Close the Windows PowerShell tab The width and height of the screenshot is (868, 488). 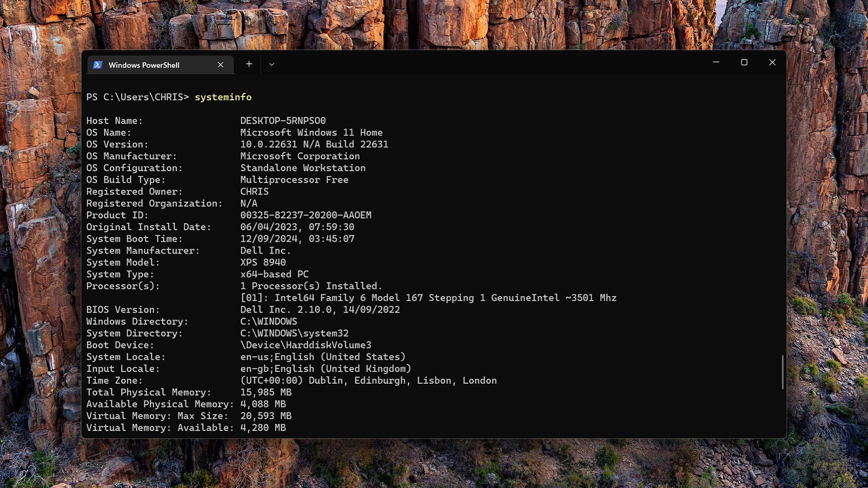click(221, 65)
